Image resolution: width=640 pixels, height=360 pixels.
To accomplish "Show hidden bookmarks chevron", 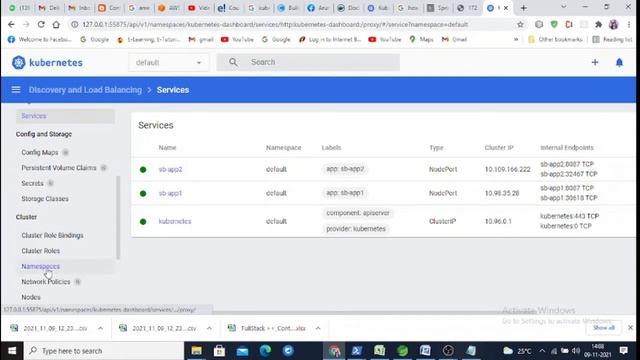I will coord(516,40).
